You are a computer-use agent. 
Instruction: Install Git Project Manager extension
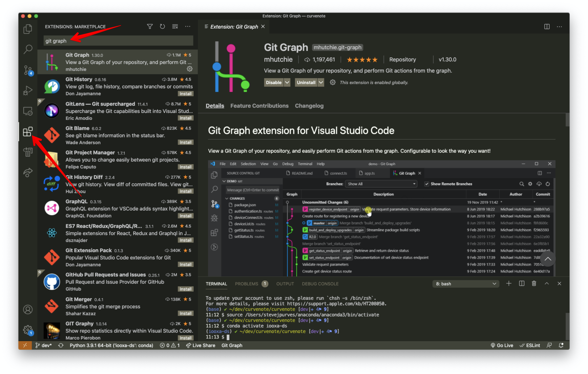(x=185, y=167)
